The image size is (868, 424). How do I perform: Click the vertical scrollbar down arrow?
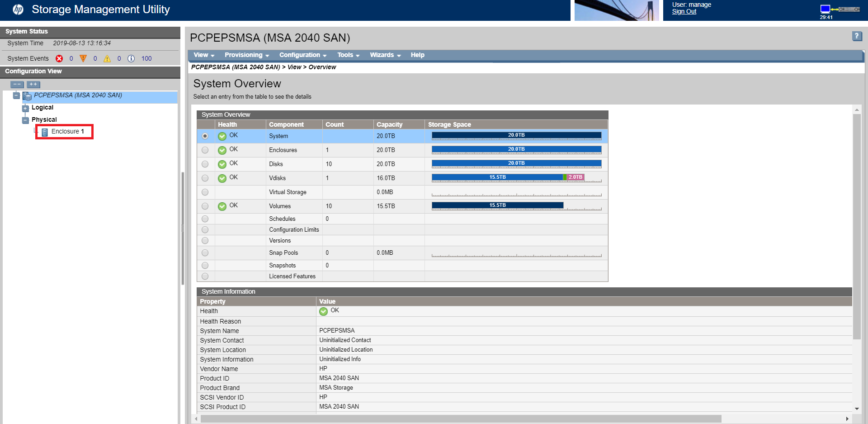857,409
